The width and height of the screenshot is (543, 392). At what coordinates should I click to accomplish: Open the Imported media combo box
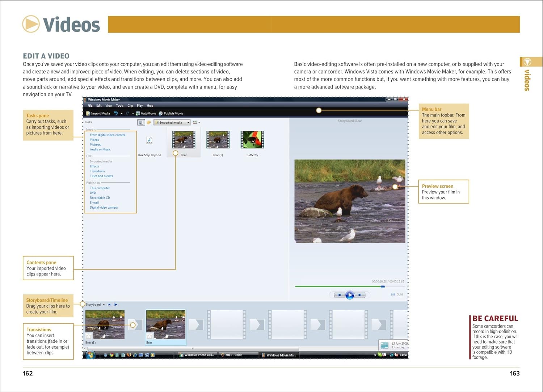pos(172,123)
